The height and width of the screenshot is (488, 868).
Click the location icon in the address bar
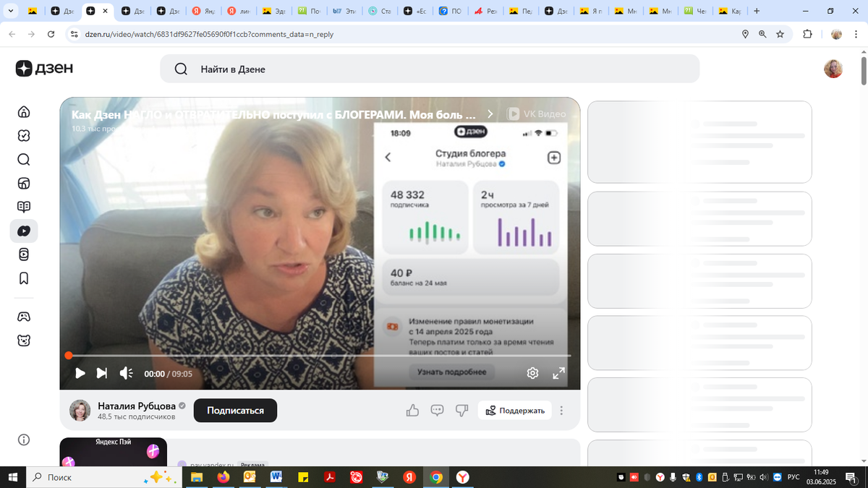click(745, 34)
